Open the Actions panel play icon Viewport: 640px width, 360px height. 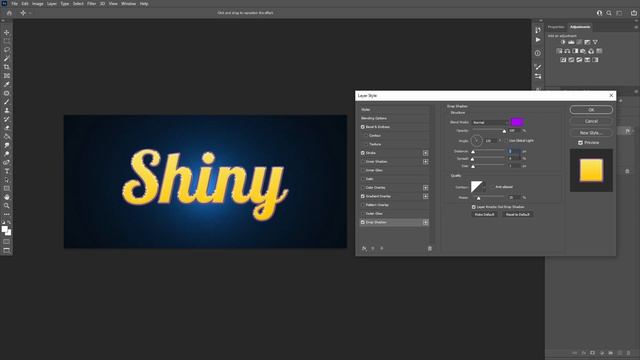pyautogui.click(x=538, y=40)
